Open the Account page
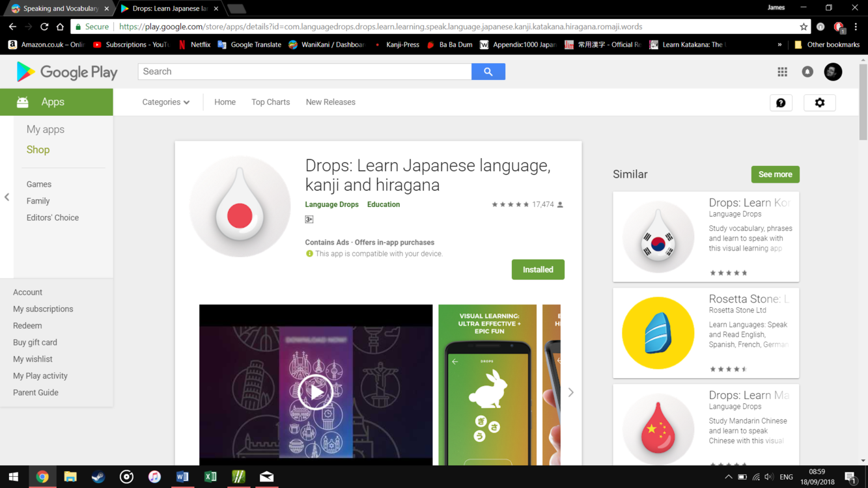The image size is (868, 488). click(27, 292)
